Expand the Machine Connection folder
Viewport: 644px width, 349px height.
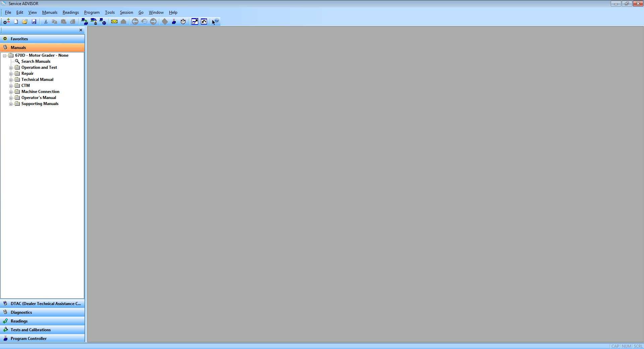11,92
